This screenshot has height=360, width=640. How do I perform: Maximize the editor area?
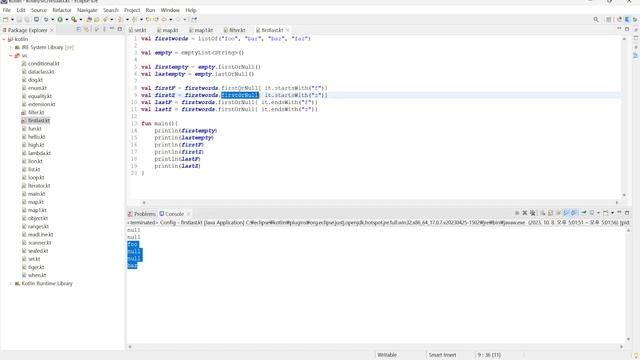pyautogui.click(x=627, y=29)
